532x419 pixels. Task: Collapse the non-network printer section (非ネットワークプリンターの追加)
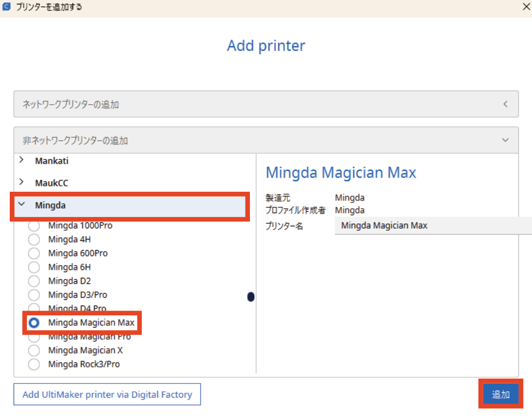[266, 140]
